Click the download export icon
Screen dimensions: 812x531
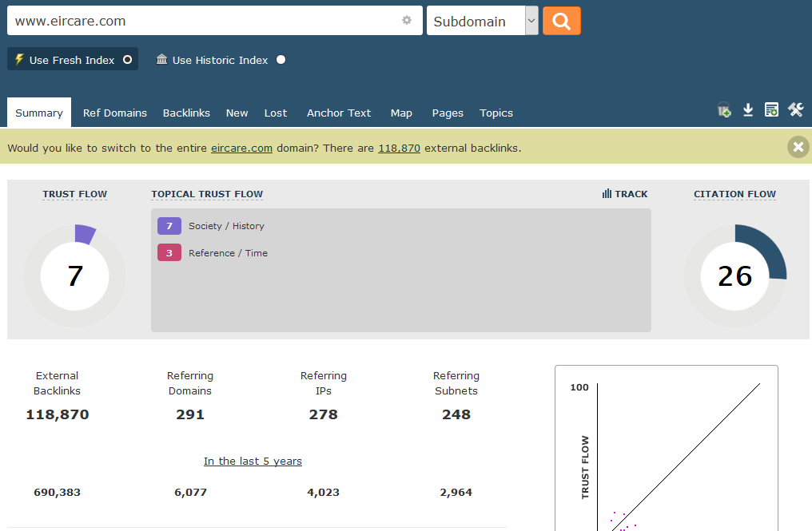coord(748,110)
